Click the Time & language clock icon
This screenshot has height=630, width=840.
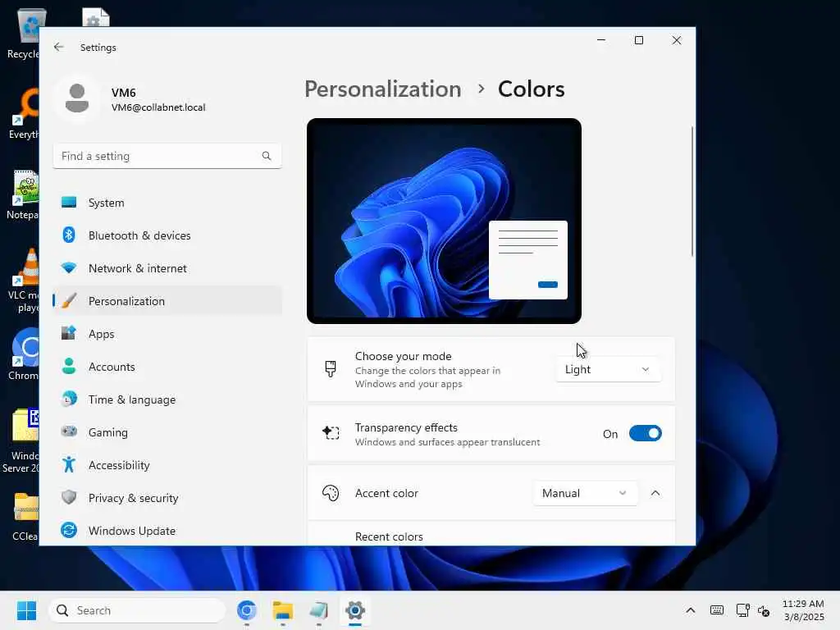pos(69,399)
